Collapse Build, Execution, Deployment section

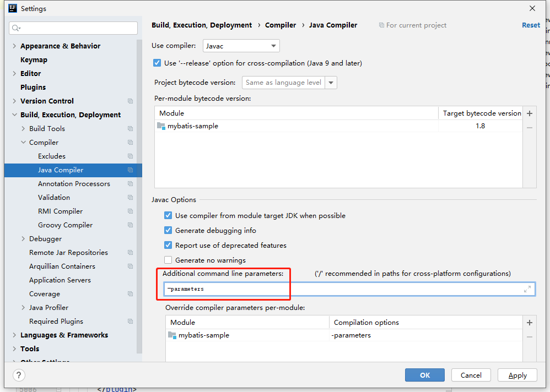[x=14, y=115]
